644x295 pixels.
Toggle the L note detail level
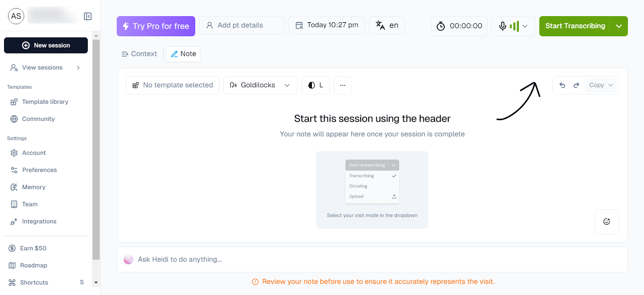pyautogui.click(x=315, y=85)
